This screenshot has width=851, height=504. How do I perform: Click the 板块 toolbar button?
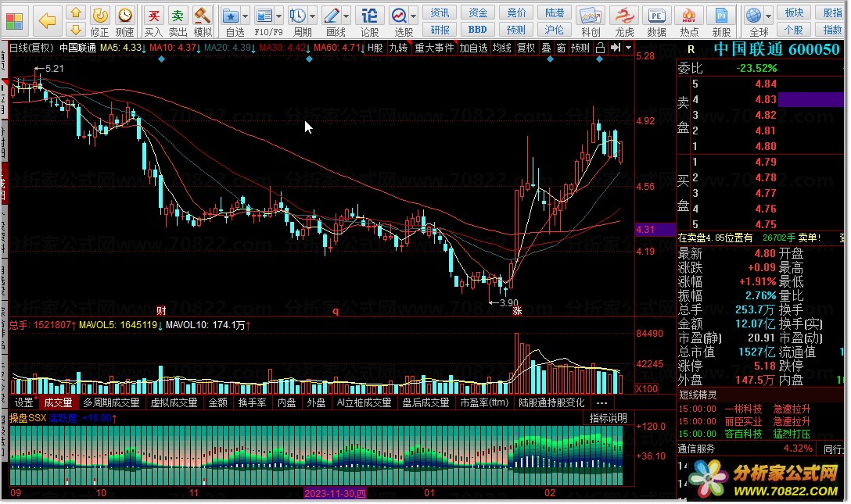(793, 13)
